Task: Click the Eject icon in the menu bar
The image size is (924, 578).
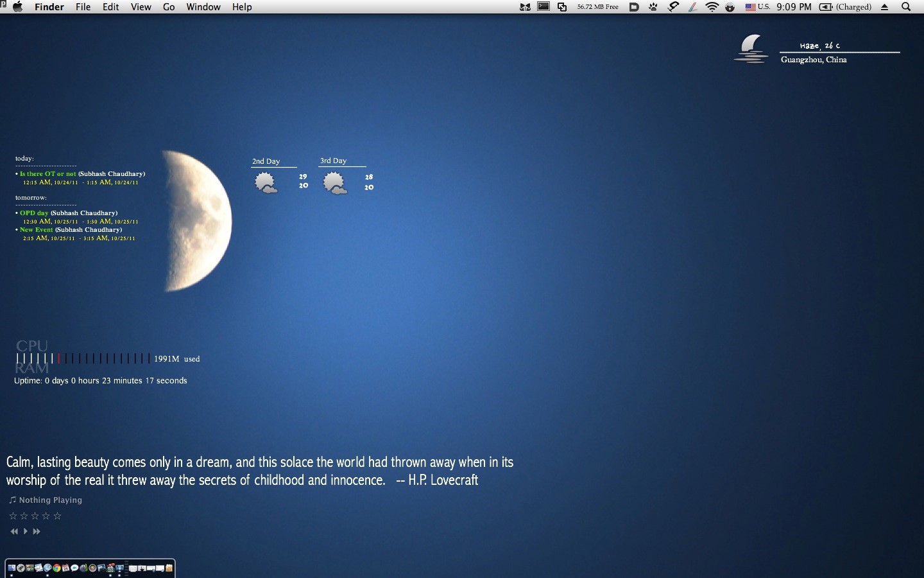Action: tap(884, 7)
